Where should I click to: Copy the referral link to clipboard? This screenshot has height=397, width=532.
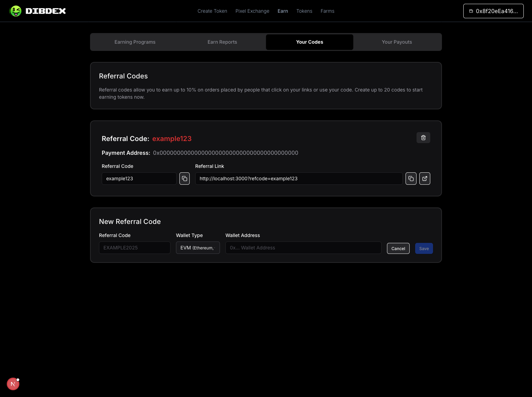coord(411,179)
